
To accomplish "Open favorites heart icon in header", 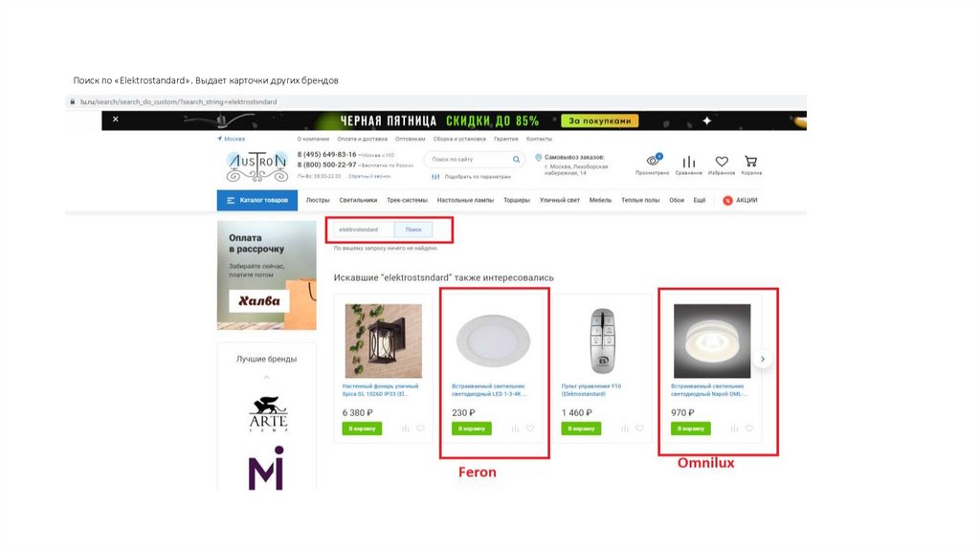I will (x=722, y=162).
